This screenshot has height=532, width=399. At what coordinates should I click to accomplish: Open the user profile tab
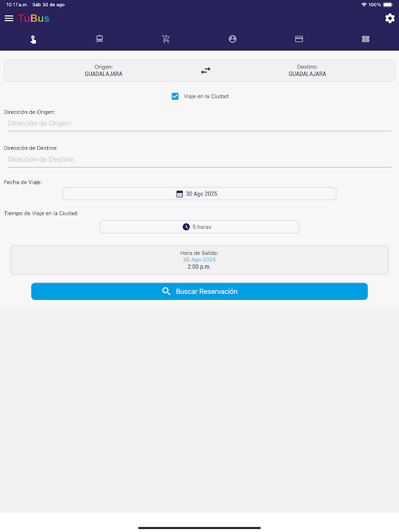[233, 39]
